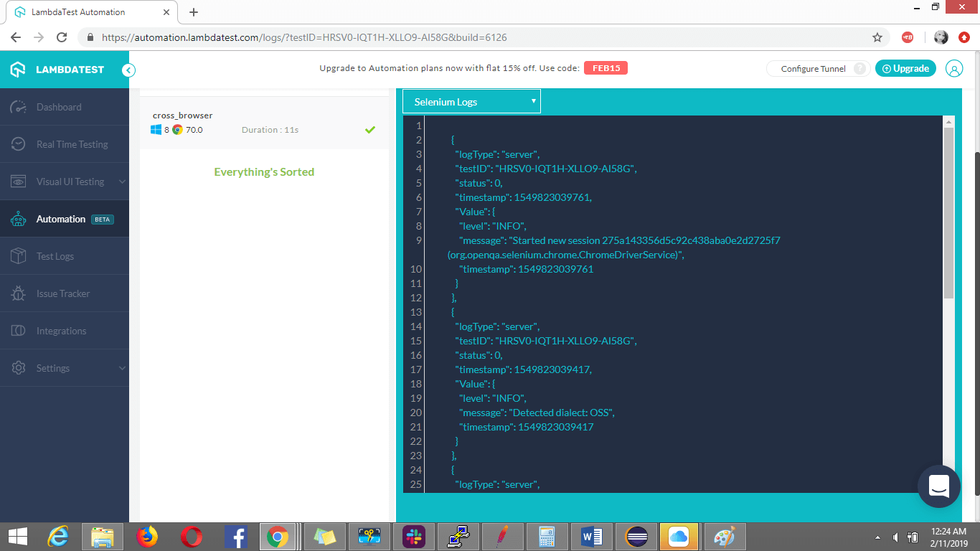This screenshot has width=980, height=551.
Task: Click the Windows 8 icon in test row
Action: click(156, 130)
